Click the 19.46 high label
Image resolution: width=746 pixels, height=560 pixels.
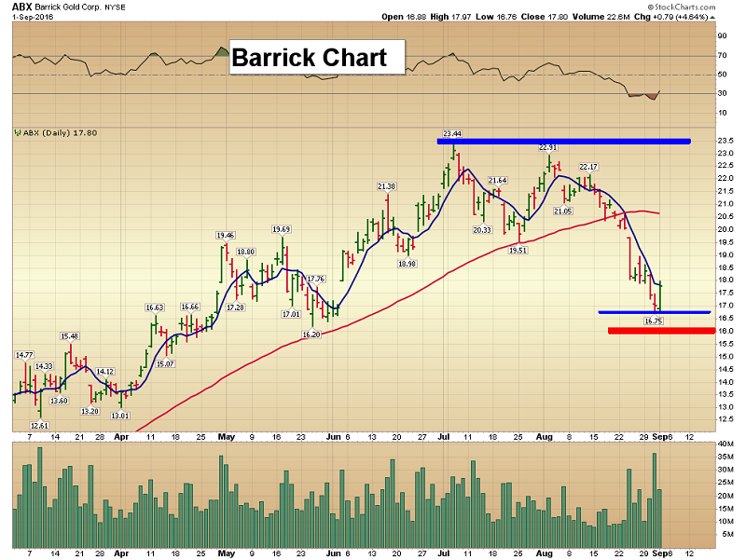point(225,236)
